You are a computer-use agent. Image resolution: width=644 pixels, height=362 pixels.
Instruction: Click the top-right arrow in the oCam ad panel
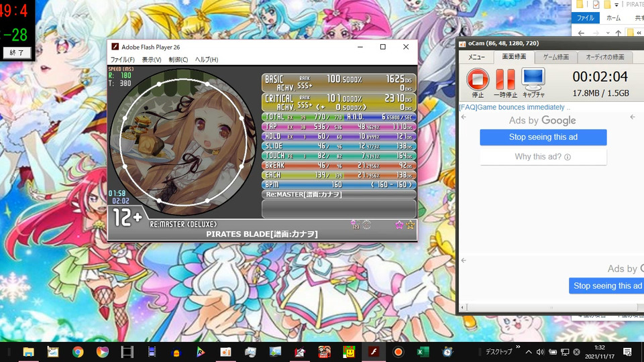(x=633, y=117)
